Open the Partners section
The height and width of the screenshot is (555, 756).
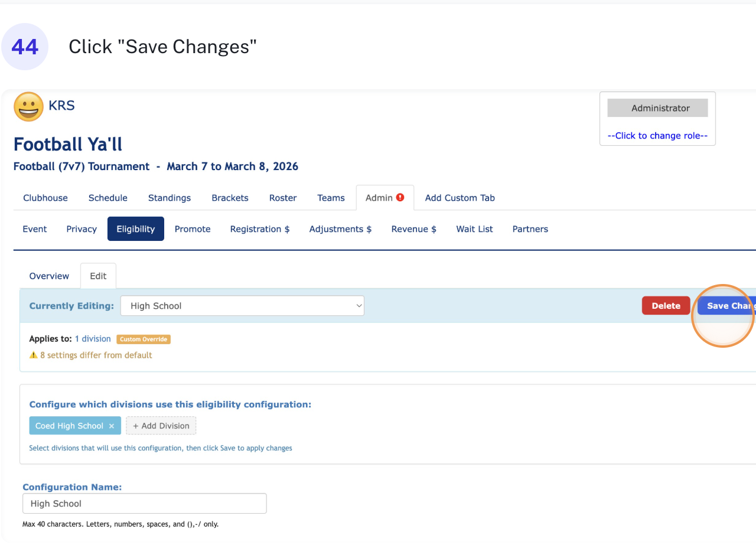(530, 228)
